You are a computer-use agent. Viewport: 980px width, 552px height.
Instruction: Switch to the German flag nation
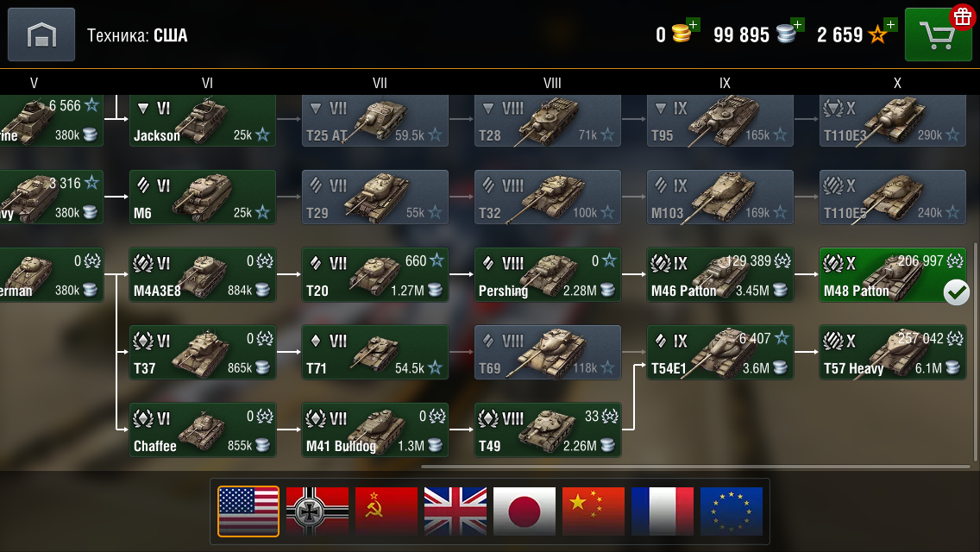(x=317, y=511)
